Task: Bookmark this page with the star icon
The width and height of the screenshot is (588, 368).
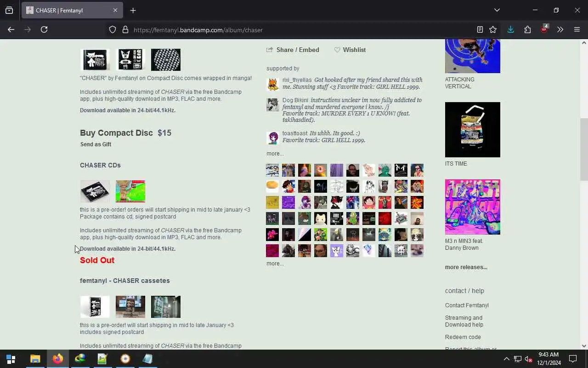Action: (x=493, y=29)
